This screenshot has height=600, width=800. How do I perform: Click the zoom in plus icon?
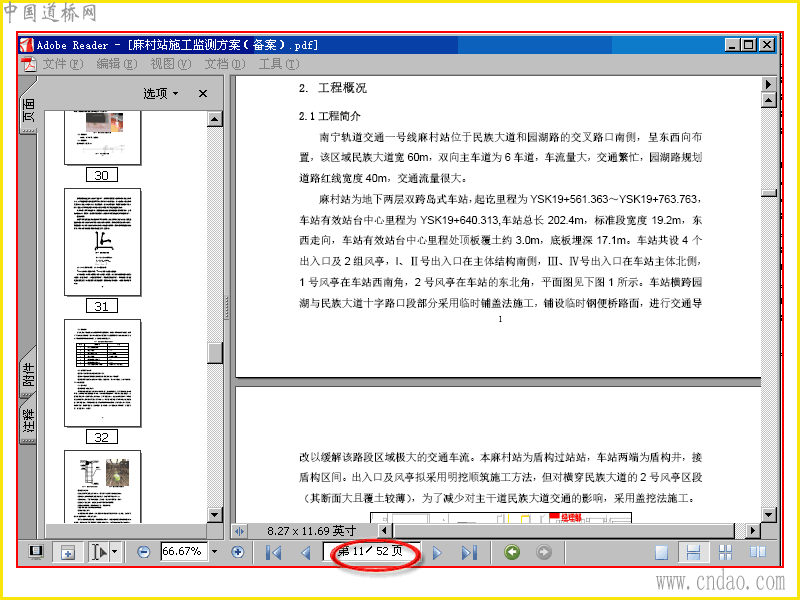click(237, 552)
